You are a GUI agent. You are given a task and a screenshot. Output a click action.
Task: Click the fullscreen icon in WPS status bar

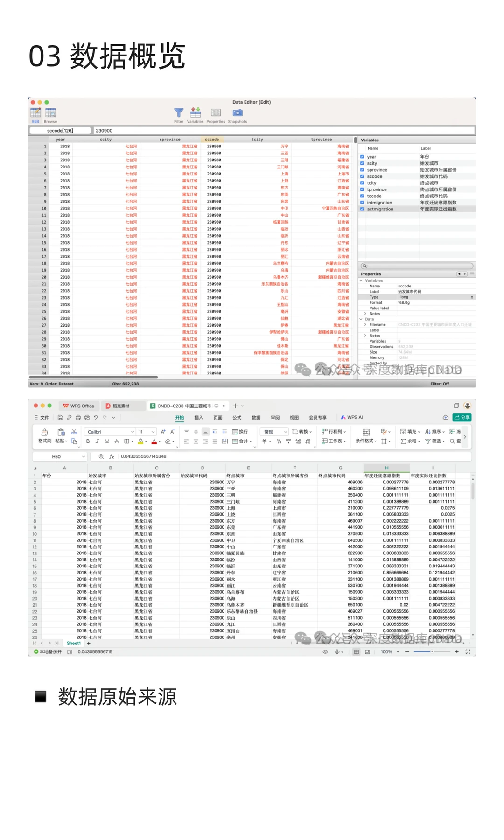[468, 651]
